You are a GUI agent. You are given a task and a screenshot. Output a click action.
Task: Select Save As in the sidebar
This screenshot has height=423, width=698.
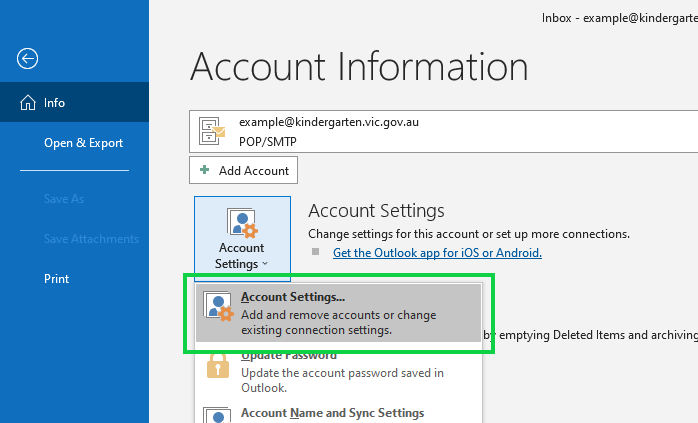[x=64, y=199]
